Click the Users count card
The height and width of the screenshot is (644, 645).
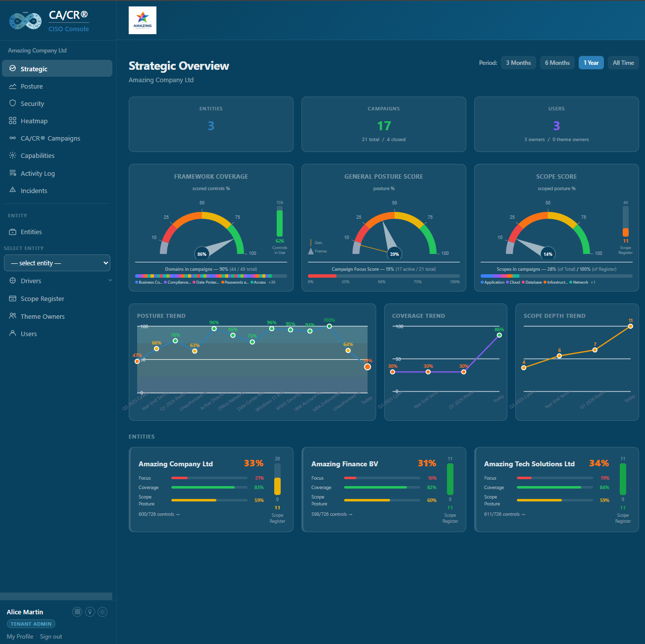point(556,124)
